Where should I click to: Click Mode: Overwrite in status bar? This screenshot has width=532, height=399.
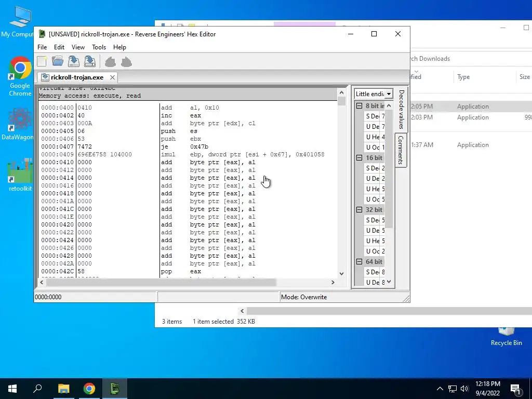[x=303, y=297]
